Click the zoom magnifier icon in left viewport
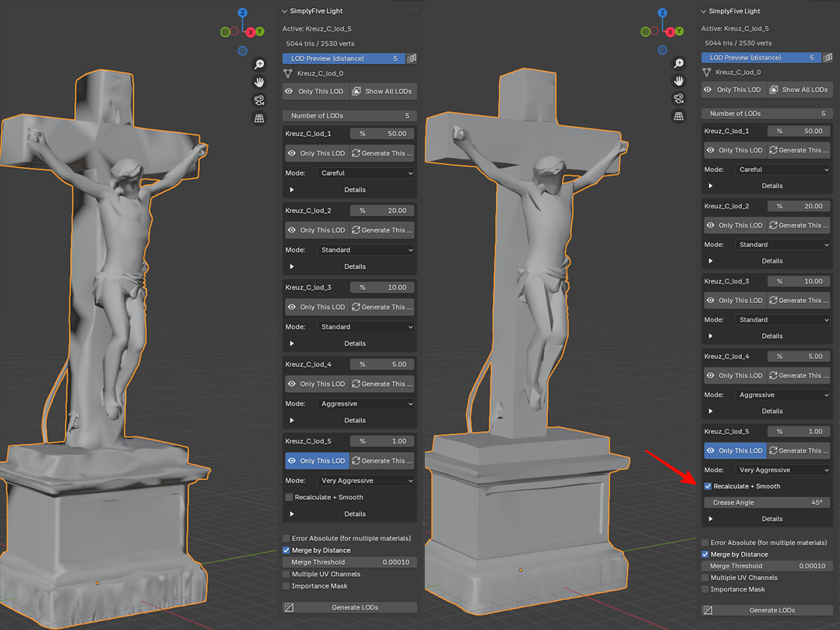840x630 pixels. pyautogui.click(x=260, y=64)
